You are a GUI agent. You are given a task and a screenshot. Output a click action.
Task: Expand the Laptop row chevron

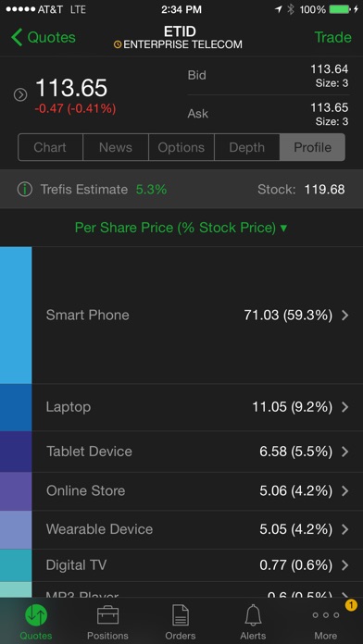coord(344,407)
